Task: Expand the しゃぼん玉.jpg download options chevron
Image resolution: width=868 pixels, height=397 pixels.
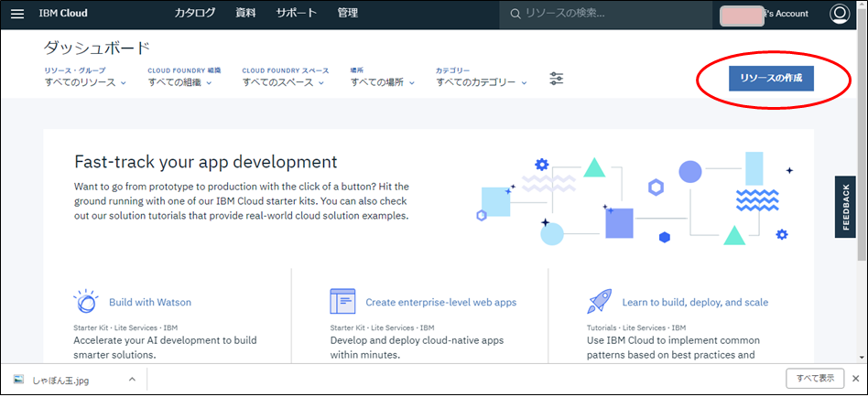Action: [132, 380]
